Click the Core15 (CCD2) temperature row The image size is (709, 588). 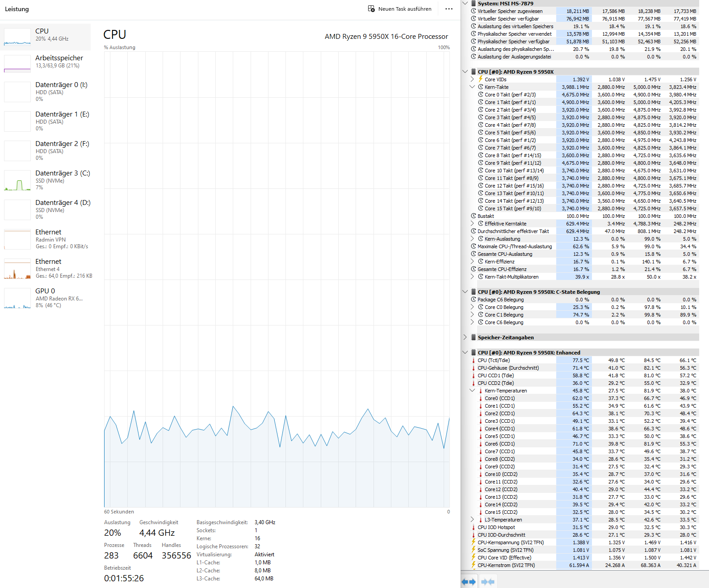[x=584, y=512]
